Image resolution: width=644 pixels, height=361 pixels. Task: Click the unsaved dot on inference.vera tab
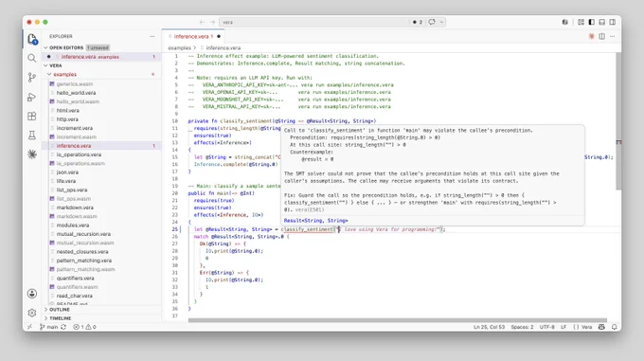(219, 37)
